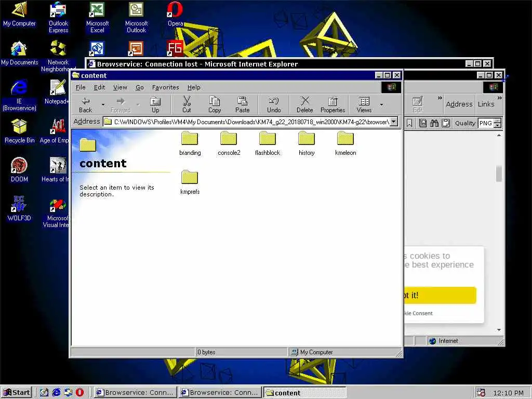Select the flashblock folder
The height and width of the screenshot is (399, 532).
click(x=268, y=143)
